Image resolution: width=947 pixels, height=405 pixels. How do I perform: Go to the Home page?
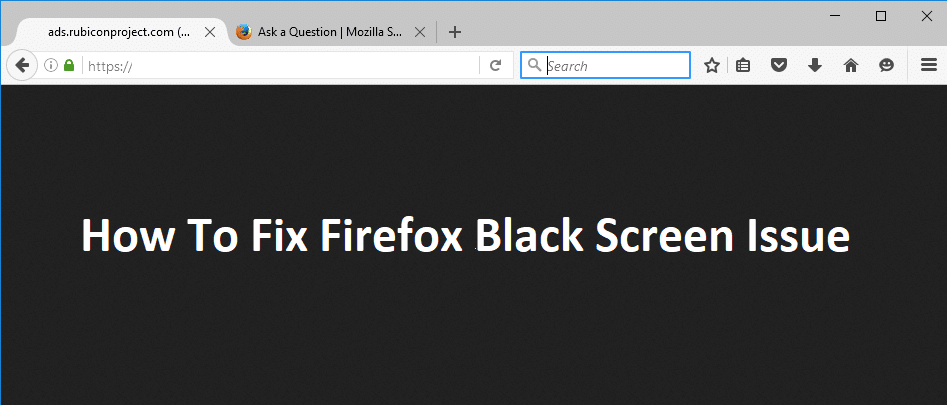point(851,66)
